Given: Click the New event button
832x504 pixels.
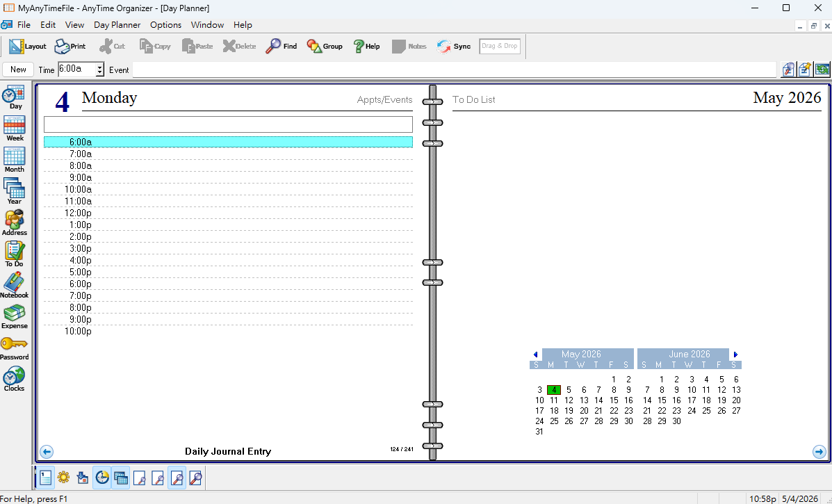Looking at the screenshot, I should coord(18,70).
